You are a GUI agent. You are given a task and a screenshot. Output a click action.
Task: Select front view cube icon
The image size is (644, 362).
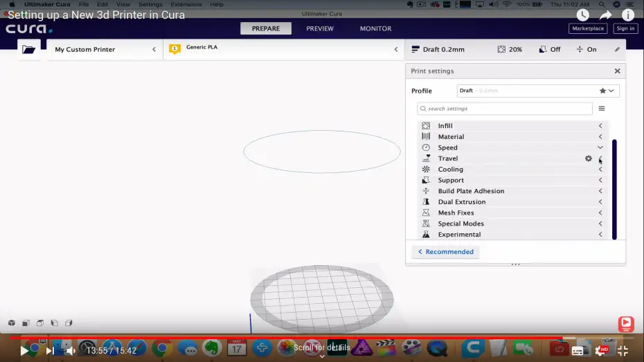pyautogui.click(x=26, y=323)
